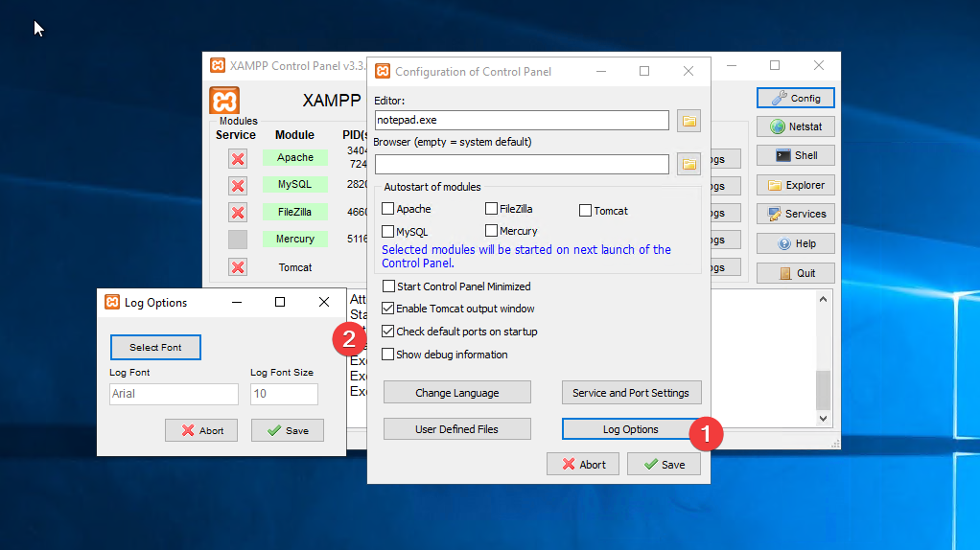Click the Change Language button
Screen dimensions: 980x550
(456, 393)
